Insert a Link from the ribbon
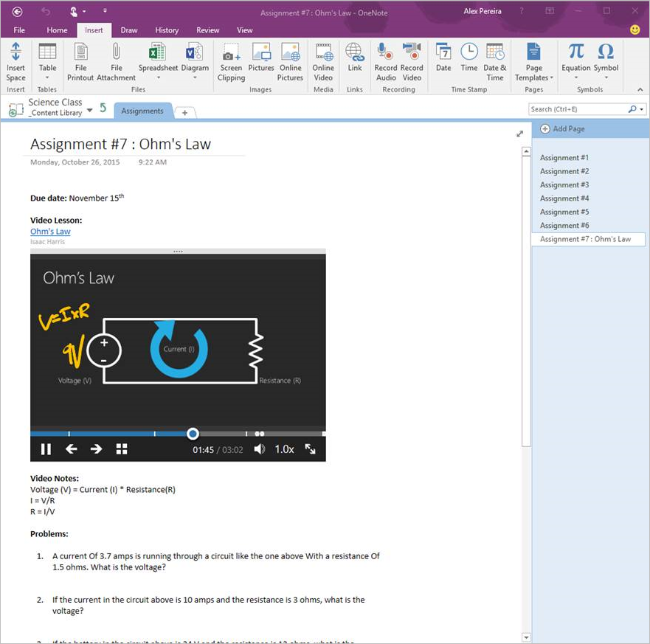 click(x=355, y=53)
